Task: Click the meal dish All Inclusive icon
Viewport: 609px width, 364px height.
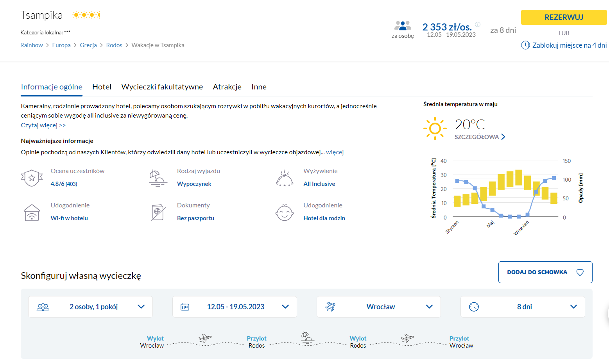Action: (284, 178)
